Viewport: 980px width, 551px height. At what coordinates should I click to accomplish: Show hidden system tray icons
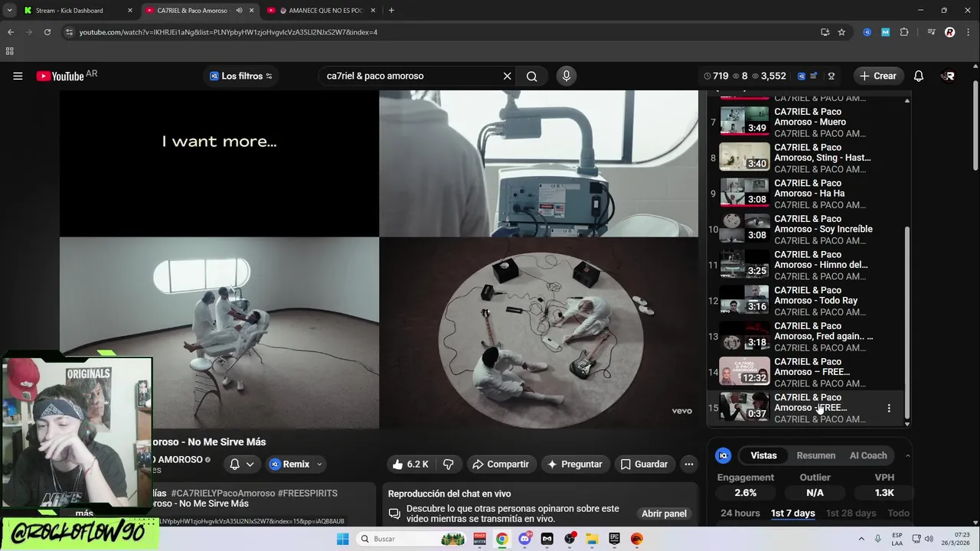[x=861, y=539]
